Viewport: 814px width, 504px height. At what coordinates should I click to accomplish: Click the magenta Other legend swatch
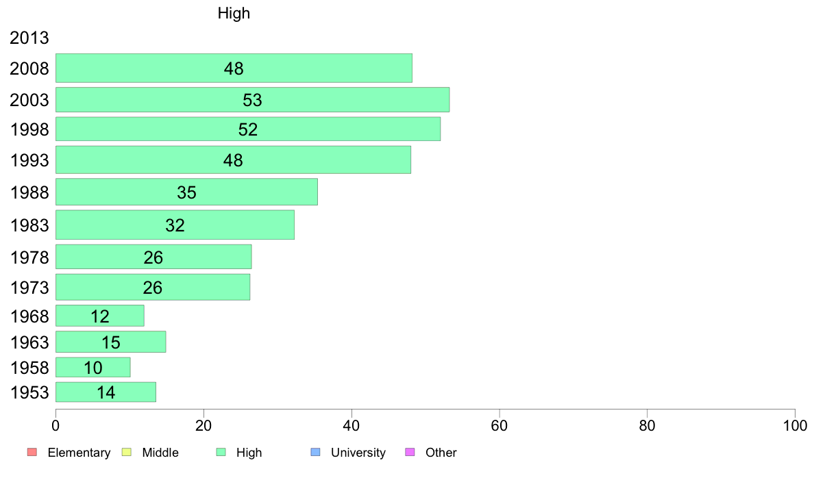410,452
